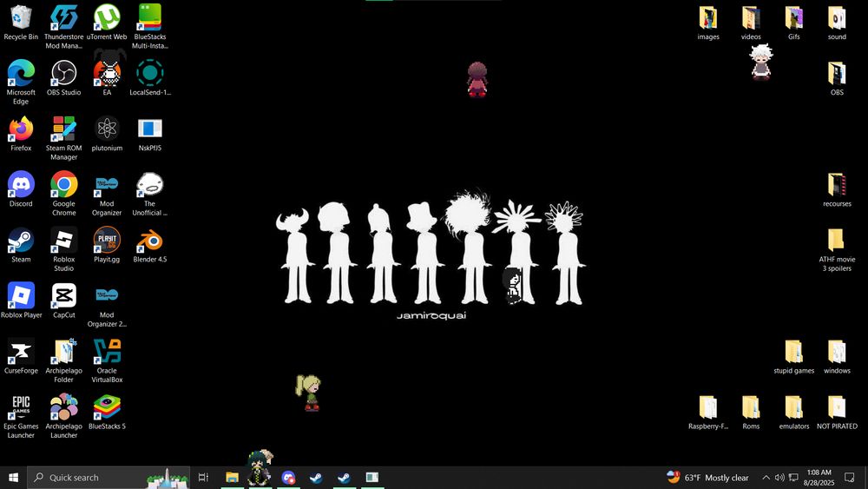868x489 pixels.
Task: Open the windows folder
Action: point(837,357)
